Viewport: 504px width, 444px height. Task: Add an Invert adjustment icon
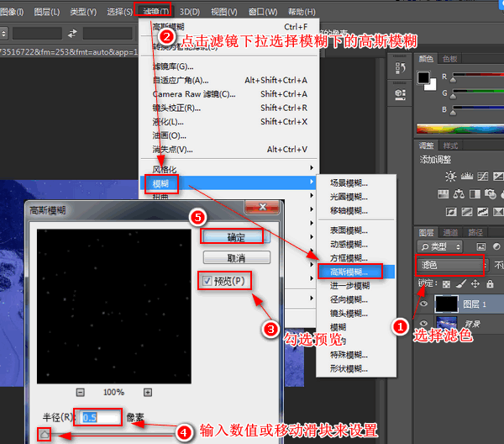click(451, 212)
